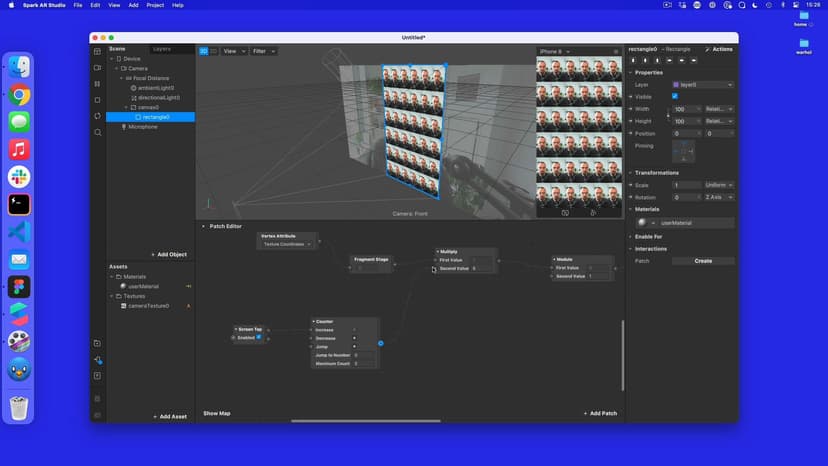This screenshot has height=466, width=828.
Task: Open the iPhone 8 device dropdown
Action: [x=554, y=52]
